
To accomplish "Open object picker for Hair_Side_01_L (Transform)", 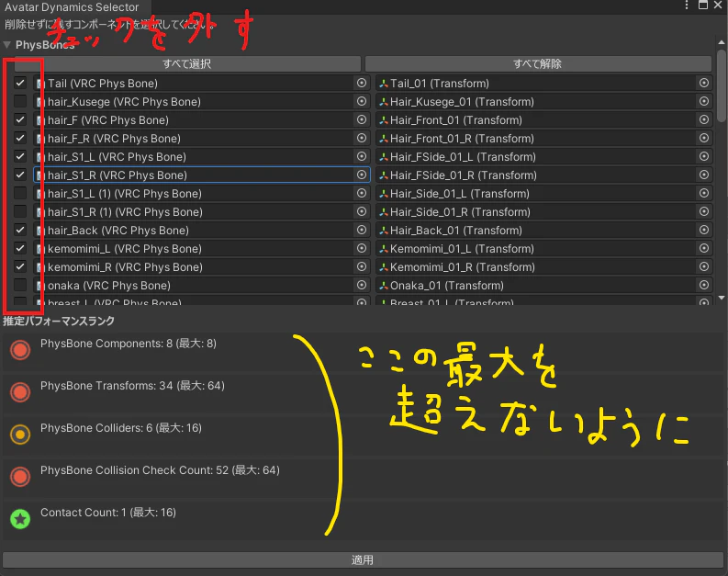I will (704, 193).
